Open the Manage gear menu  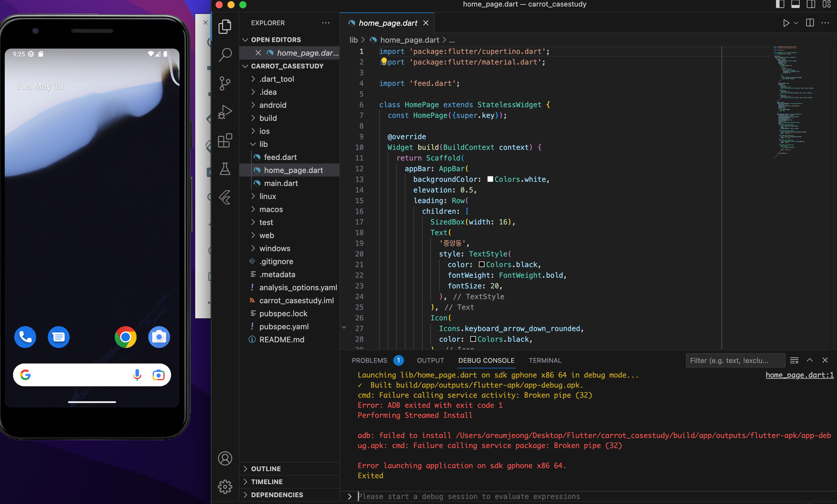coord(225,487)
